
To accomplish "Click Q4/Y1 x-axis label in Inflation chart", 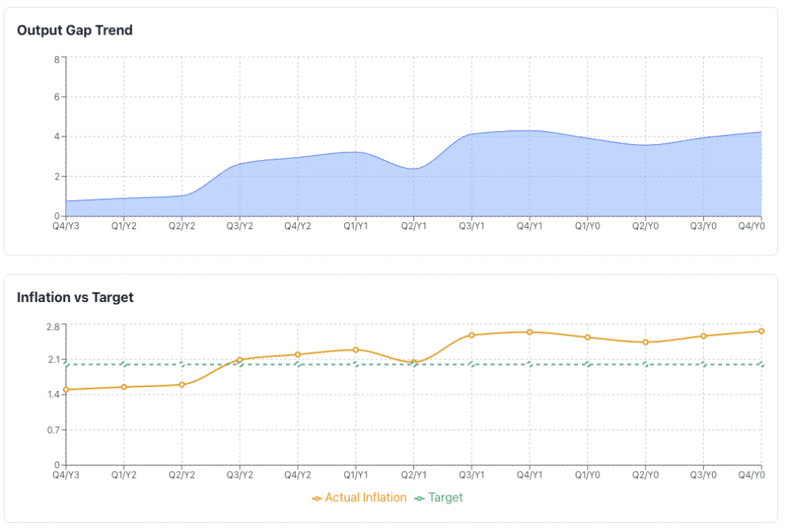I will point(530,475).
